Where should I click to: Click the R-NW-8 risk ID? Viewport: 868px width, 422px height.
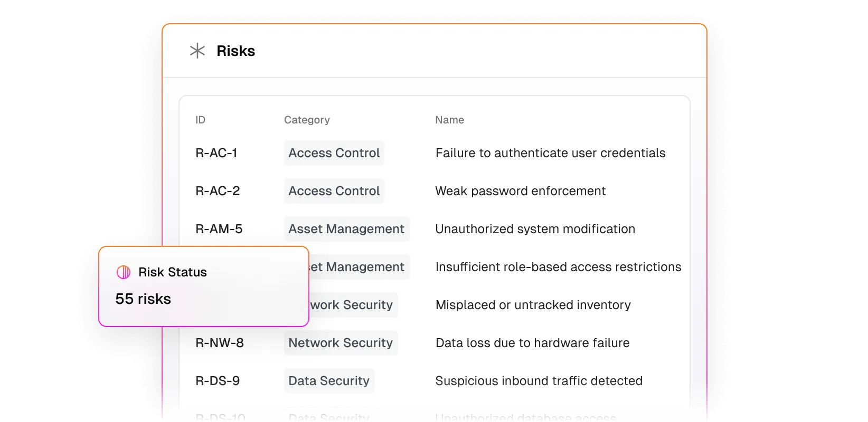pos(220,343)
